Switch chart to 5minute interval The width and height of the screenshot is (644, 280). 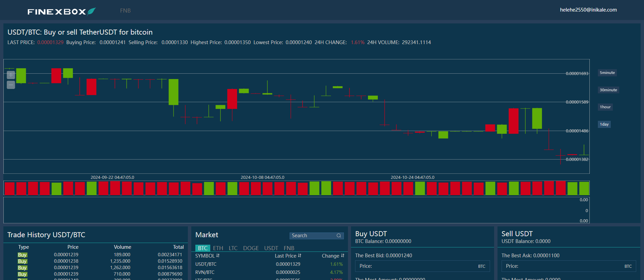607,73
